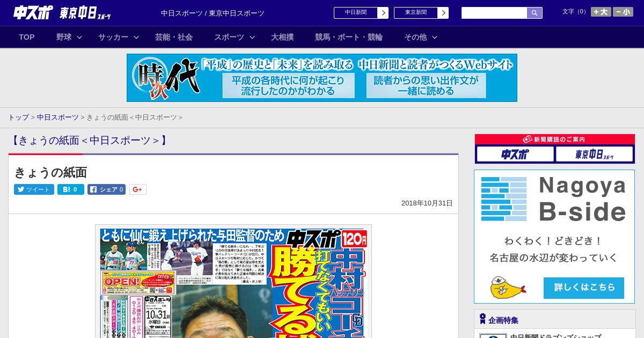Click the 時代 banner advertisement

coord(322,78)
